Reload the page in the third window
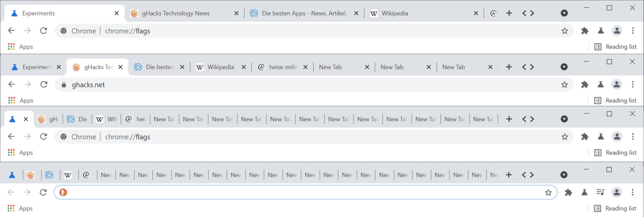 (43, 136)
